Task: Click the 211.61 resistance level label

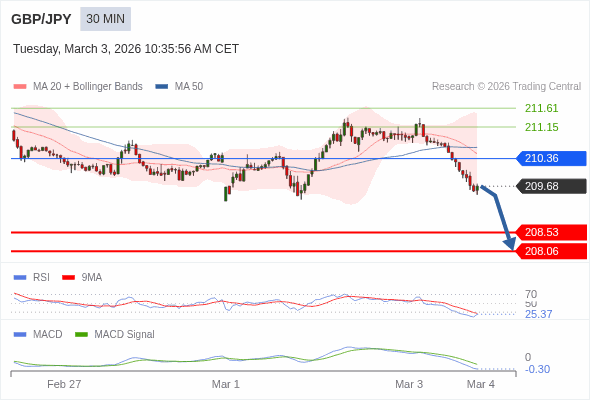Action: pos(541,108)
